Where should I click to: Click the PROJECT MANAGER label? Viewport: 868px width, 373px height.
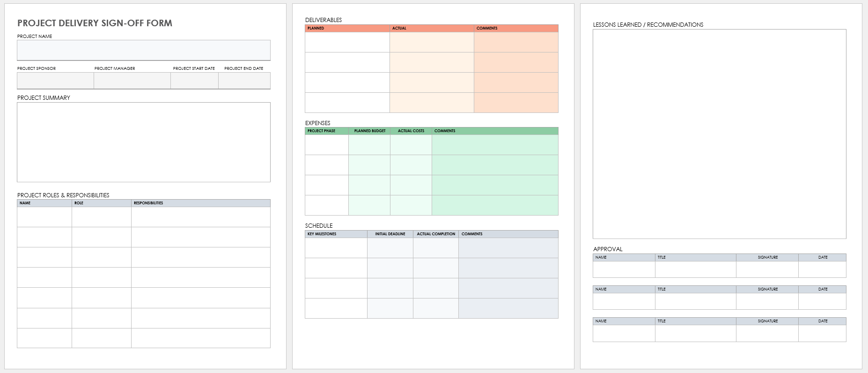115,68
